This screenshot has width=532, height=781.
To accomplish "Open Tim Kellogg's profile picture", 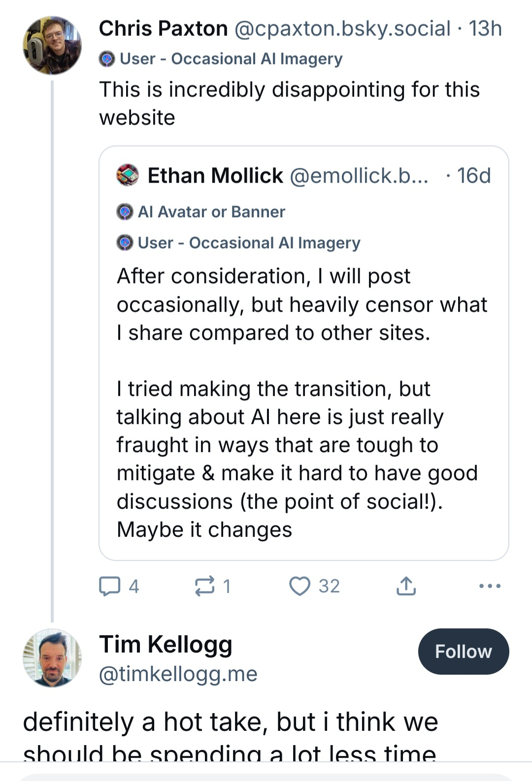I will [x=52, y=658].
